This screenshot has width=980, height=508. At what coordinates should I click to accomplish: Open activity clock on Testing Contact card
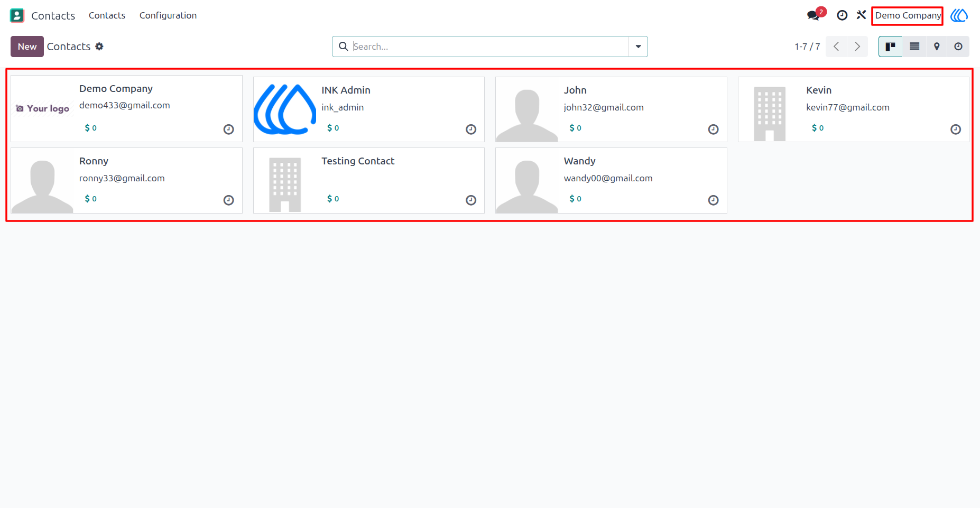click(x=471, y=200)
